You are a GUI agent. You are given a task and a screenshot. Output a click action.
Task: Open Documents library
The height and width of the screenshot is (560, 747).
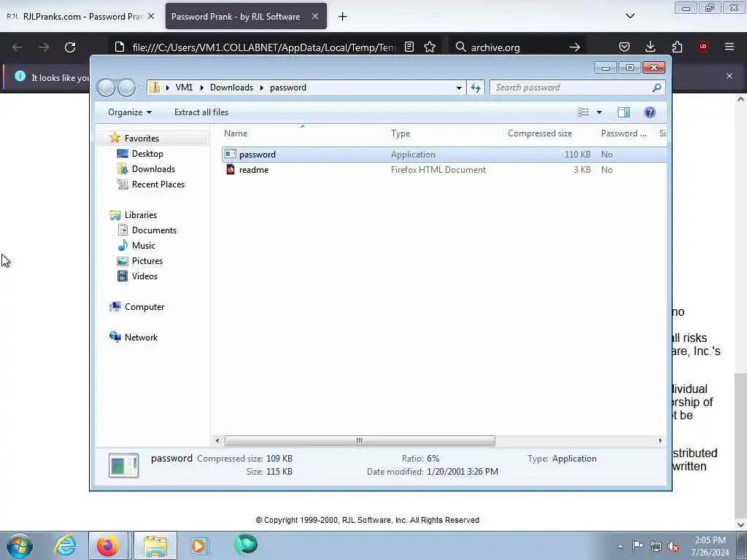click(x=154, y=230)
